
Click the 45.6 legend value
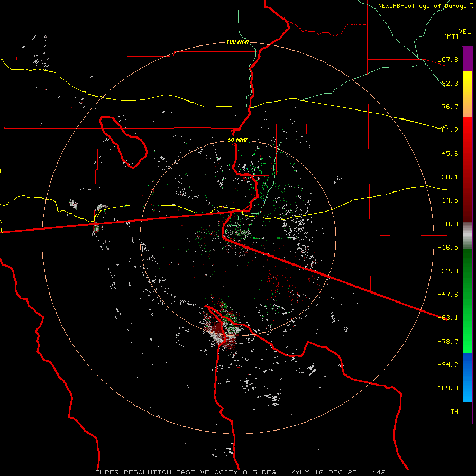(x=450, y=153)
